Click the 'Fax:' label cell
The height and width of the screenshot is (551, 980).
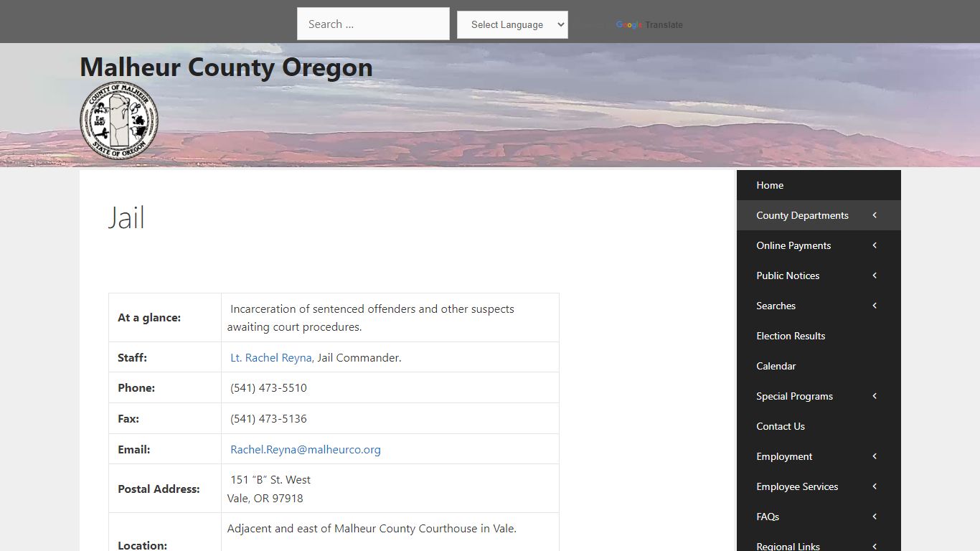tap(165, 418)
